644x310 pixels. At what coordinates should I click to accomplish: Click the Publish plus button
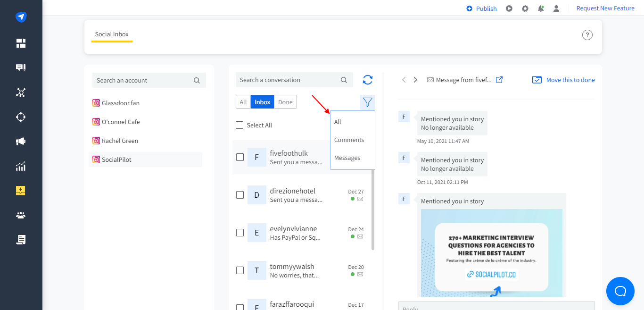click(481, 8)
